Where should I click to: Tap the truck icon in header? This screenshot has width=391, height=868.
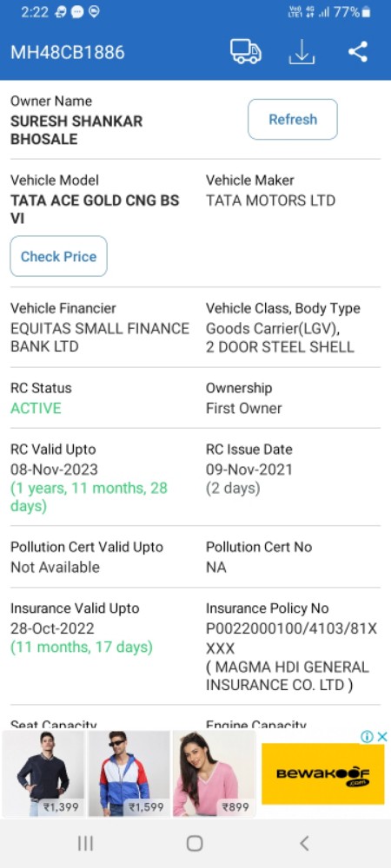tap(246, 52)
